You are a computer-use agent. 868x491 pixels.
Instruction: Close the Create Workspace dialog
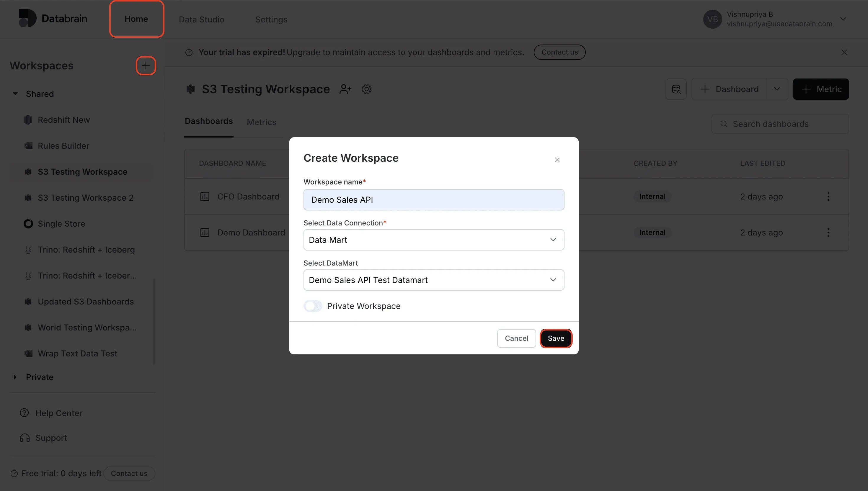tap(557, 160)
